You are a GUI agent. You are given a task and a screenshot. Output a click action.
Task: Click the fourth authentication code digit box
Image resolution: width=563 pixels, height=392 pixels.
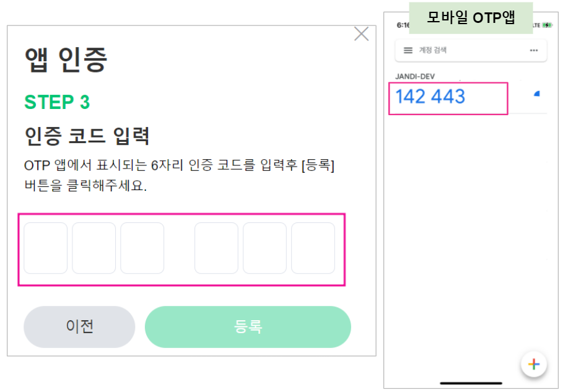216,248
